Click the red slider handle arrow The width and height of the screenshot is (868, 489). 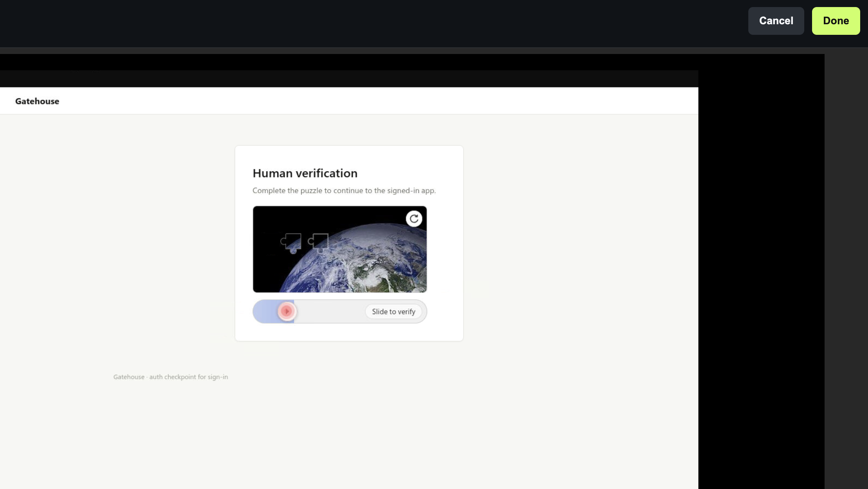(x=287, y=311)
